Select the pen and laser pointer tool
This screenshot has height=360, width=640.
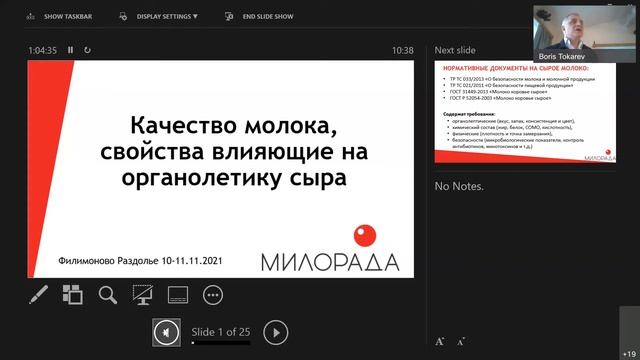[x=38, y=294]
